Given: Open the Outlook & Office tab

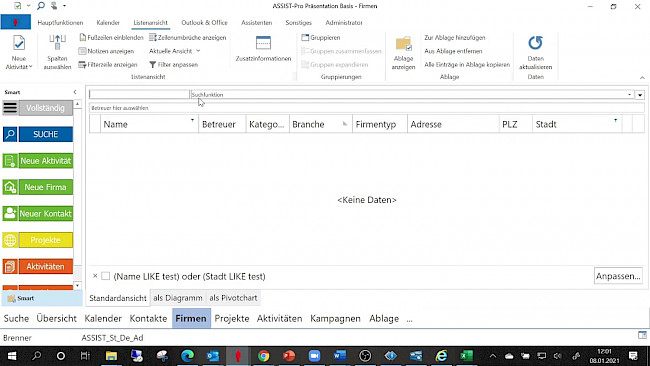Looking at the screenshot, I should point(204,23).
